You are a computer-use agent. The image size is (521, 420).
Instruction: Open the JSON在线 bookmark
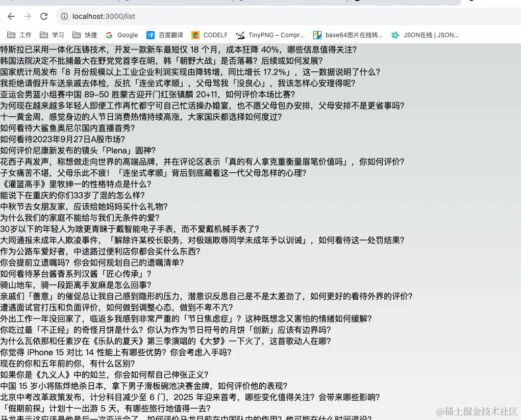coord(425,35)
